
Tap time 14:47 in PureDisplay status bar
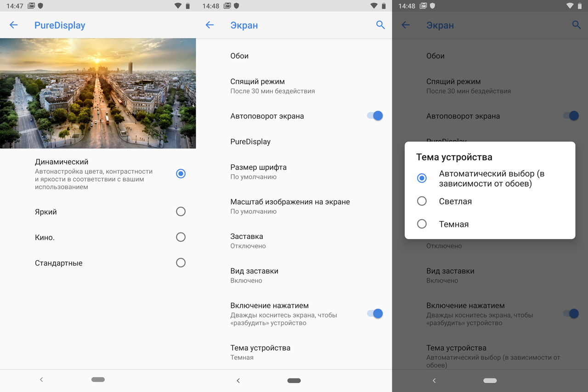tap(15, 6)
